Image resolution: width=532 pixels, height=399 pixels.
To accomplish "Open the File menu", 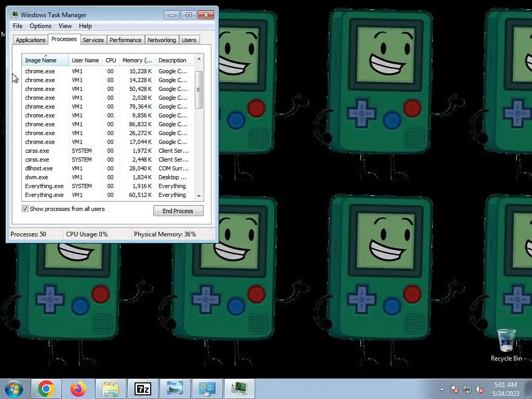I will 18,26.
